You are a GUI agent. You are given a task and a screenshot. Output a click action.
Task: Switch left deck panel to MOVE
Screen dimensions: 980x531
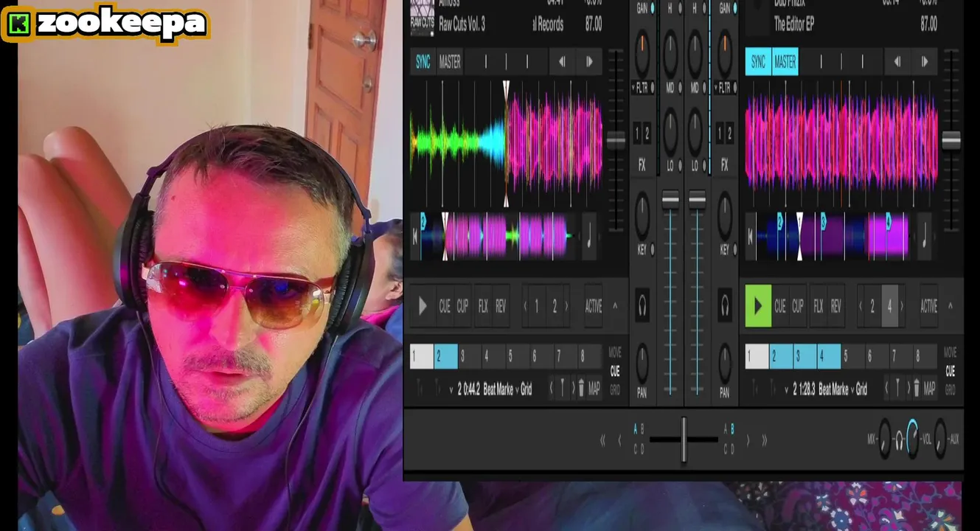point(615,353)
